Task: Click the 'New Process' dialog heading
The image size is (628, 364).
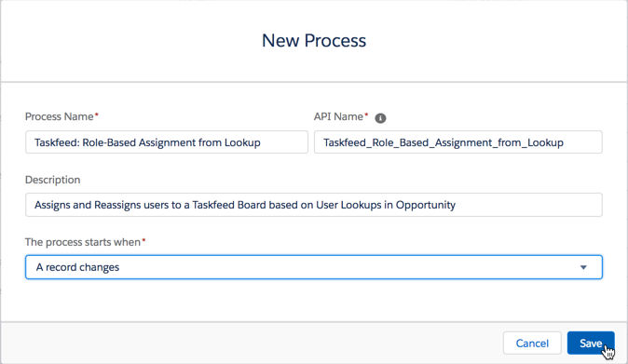Action: click(314, 40)
